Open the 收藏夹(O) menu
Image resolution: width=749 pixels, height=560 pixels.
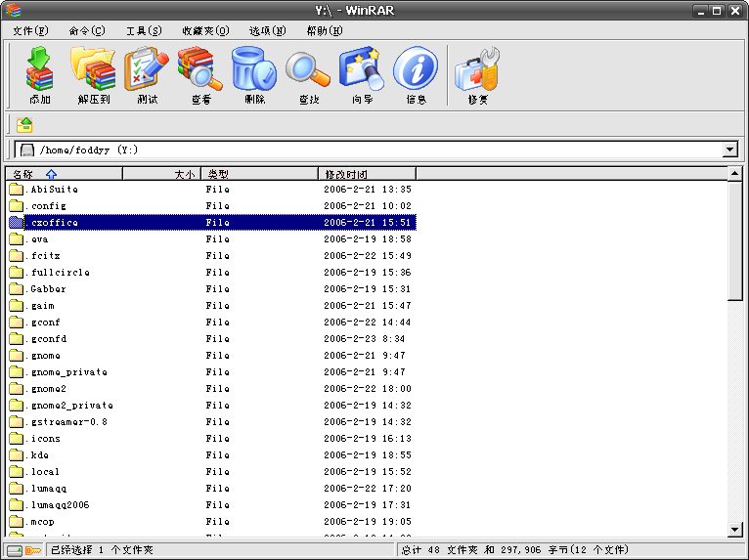[206, 31]
